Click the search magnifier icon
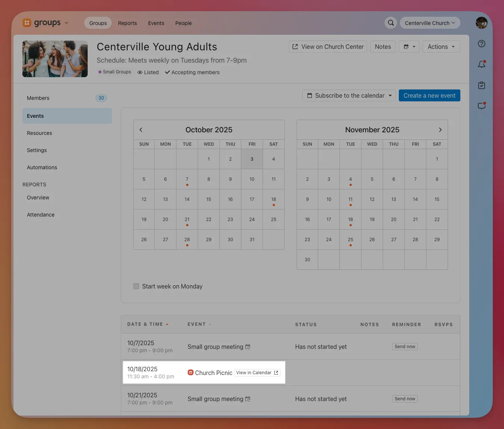Screen dimensions: 504x429 (391, 23)
